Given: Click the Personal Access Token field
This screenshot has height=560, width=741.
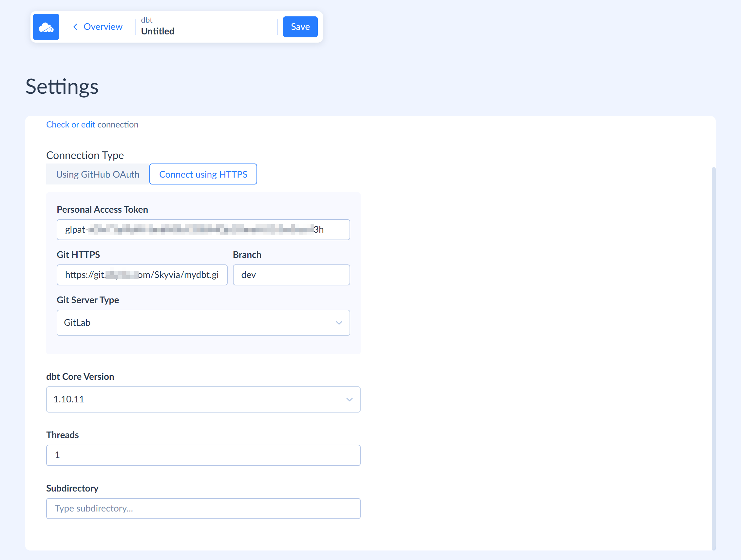Looking at the screenshot, I should pos(203,230).
